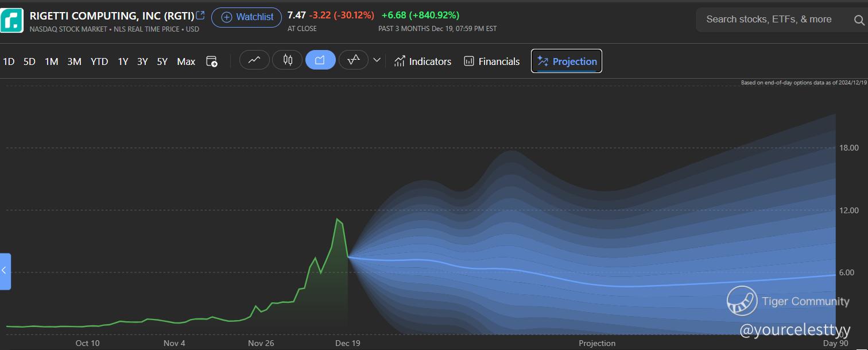Select the 5D time range
Screen dimensions: 868x350
(29, 61)
